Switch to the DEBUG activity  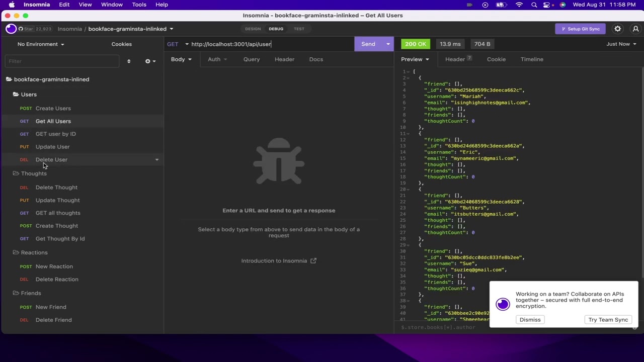(x=276, y=29)
